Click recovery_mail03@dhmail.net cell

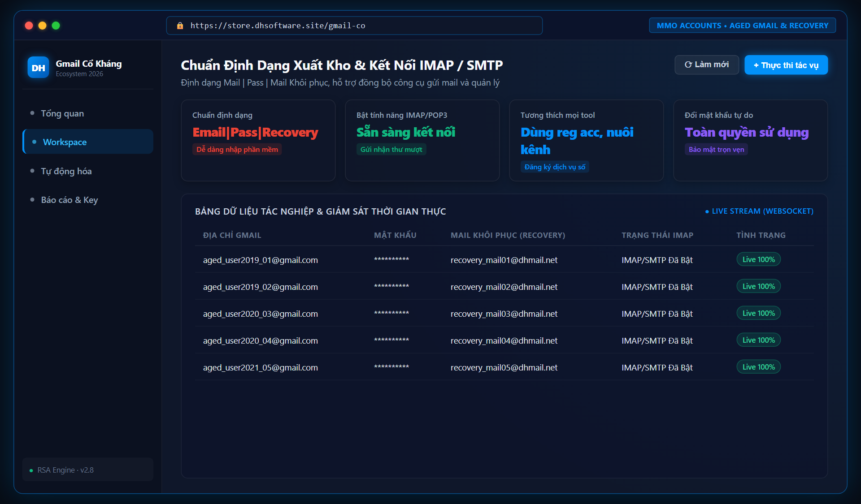click(x=504, y=314)
